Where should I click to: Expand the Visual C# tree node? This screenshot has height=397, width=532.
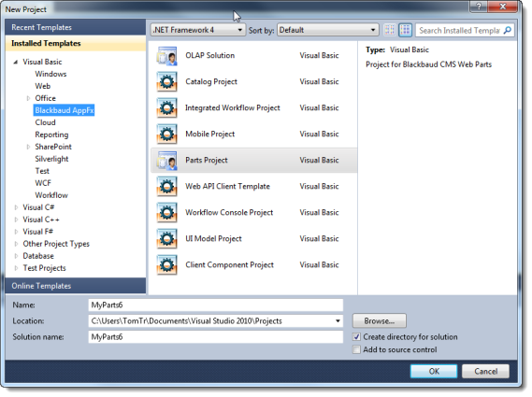[16, 207]
